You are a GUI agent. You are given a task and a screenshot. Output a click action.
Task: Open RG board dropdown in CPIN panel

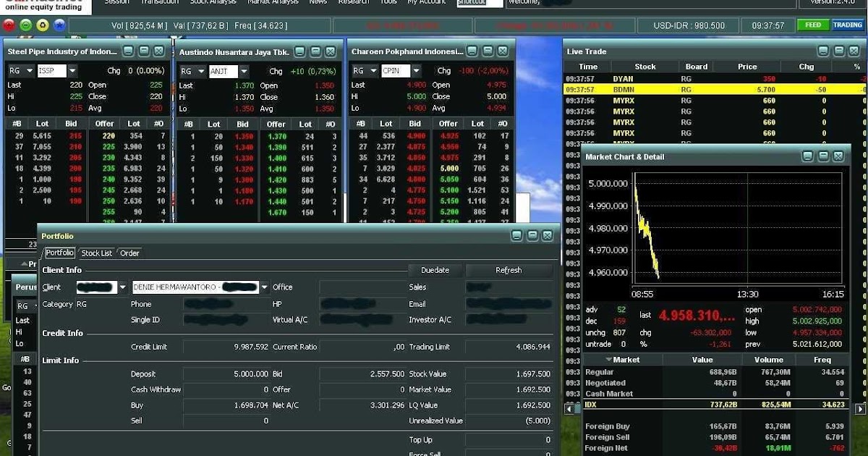pos(374,71)
